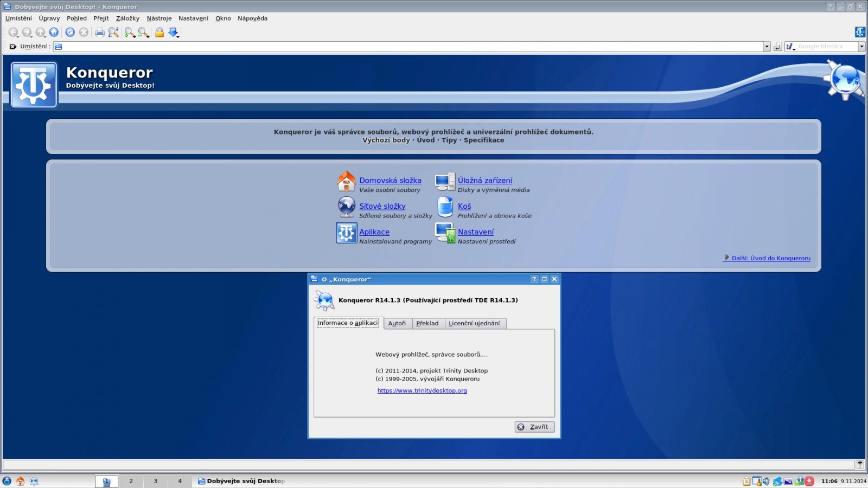Clear the location bar with the eraser icon

pos(13,47)
